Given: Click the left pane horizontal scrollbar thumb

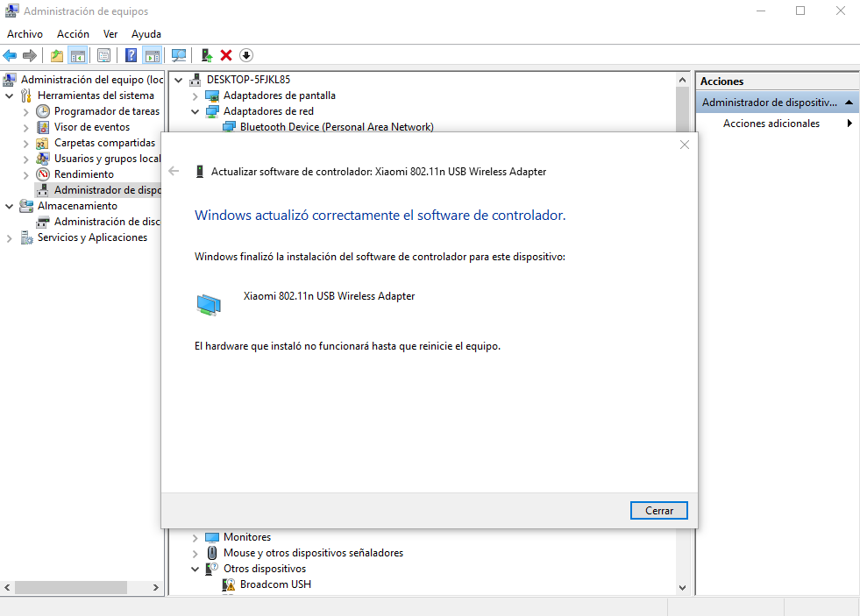Looking at the screenshot, I should click(71, 587).
